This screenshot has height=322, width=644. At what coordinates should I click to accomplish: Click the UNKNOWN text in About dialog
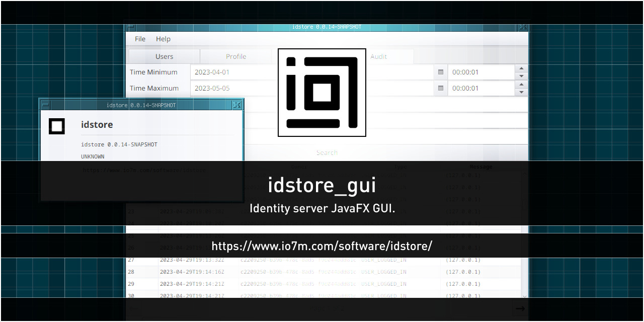point(93,156)
